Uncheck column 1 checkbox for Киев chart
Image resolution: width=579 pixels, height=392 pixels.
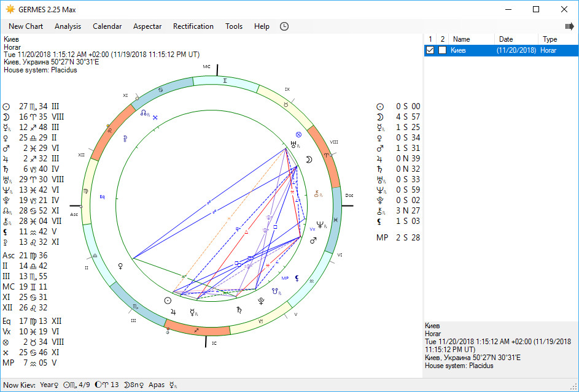tap(430, 50)
